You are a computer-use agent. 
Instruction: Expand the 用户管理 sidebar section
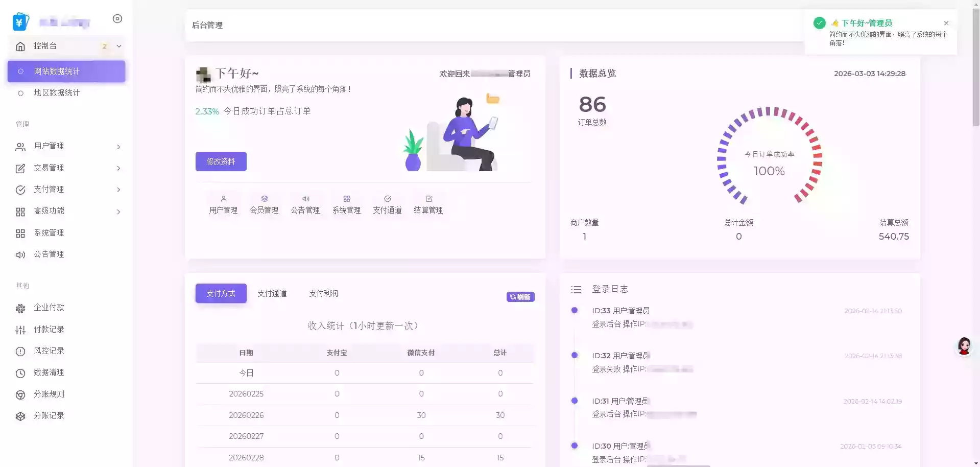coord(118,147)
